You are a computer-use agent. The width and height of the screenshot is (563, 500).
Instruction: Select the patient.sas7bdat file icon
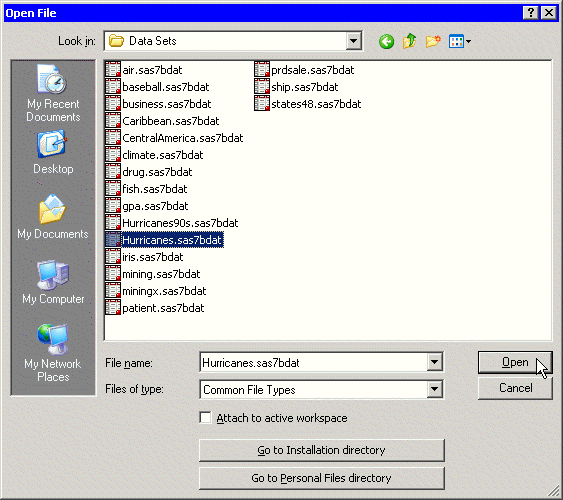pos(113,308)
